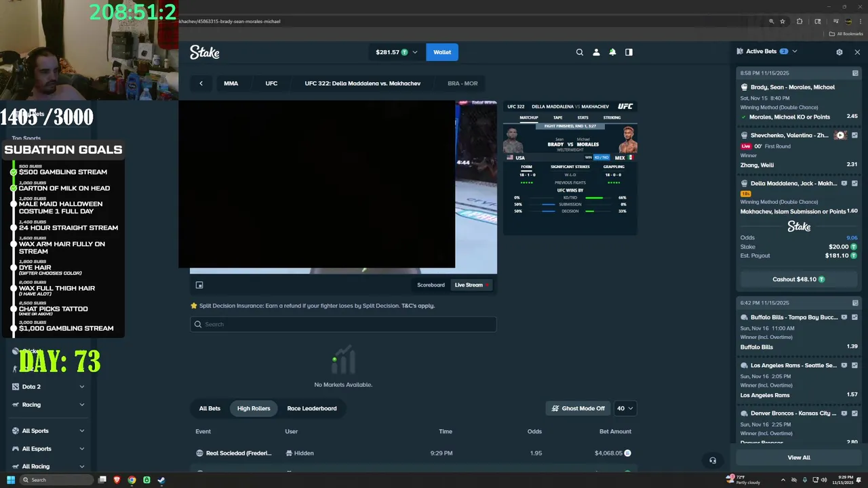Open receipt icon for 8:58 PM bet
The width and height of the screenshot is (868, 488).
[855, 73]
